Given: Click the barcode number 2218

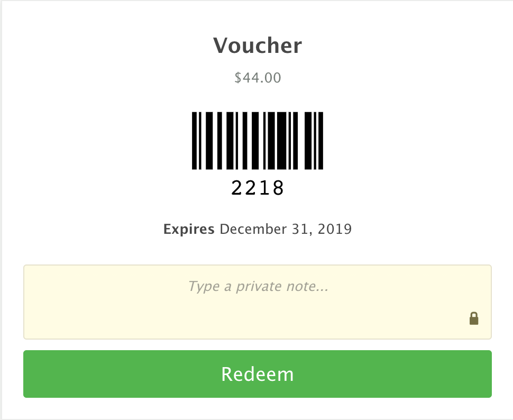Looking at the screenshot, I should point(258,188).
